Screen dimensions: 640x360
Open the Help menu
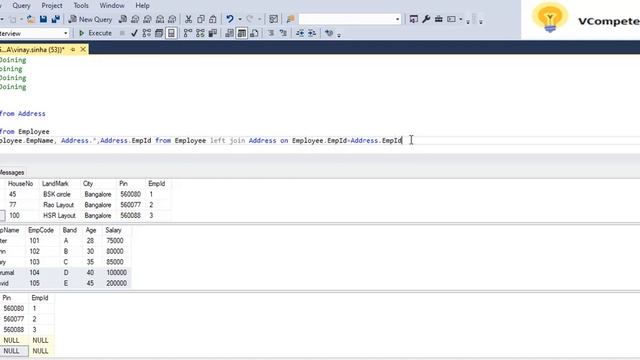click(142, 6)
